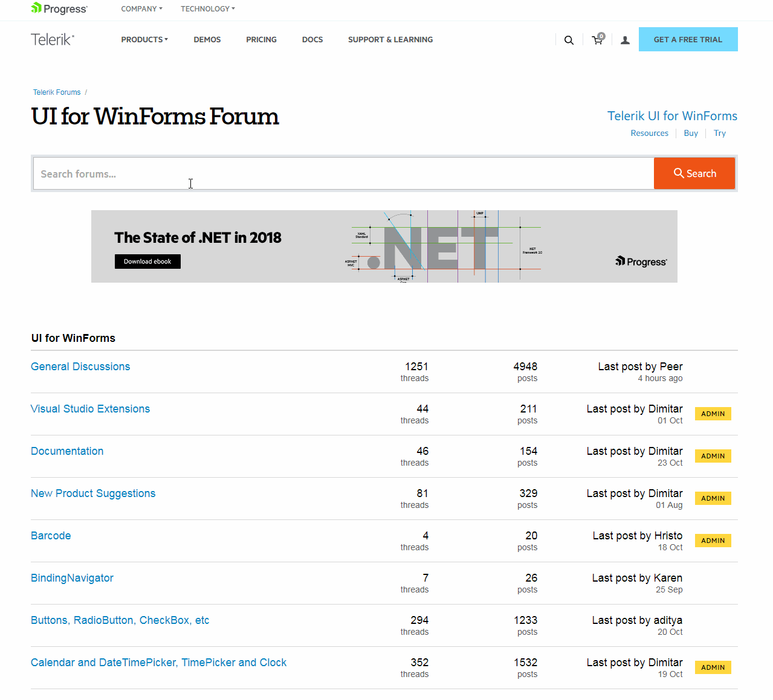Screen dimensions: 773x700
Task: Click the Download ebook banner button
Action: click(147, 262)
